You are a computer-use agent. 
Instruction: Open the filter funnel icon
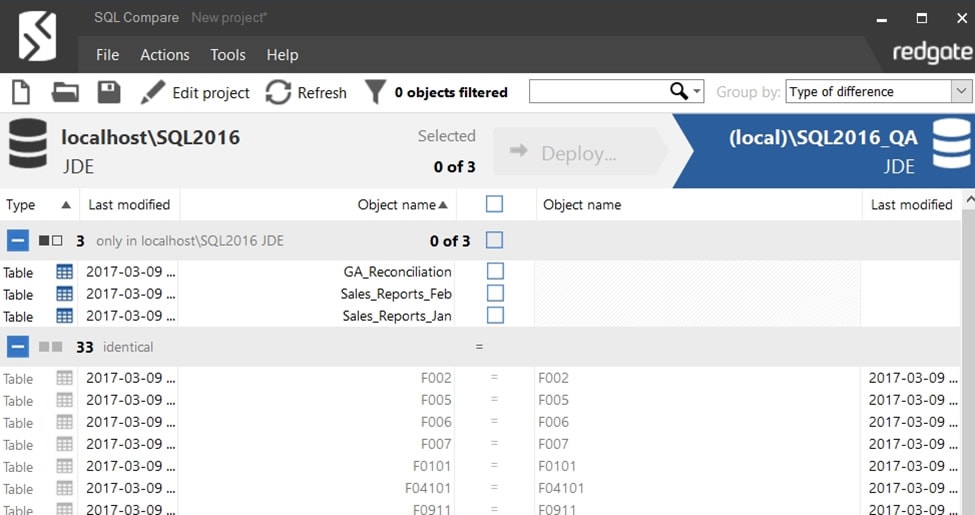coord(375,92)
